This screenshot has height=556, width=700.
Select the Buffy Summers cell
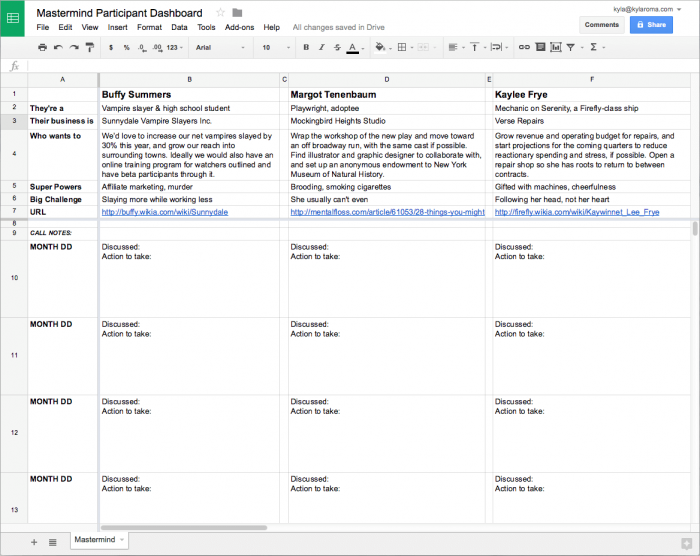[190, 95]
